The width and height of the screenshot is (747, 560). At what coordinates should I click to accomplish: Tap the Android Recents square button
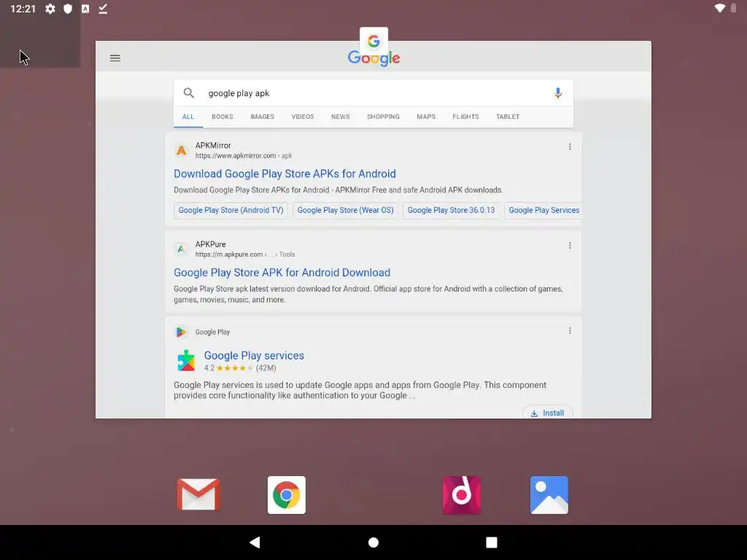click(x=492, y=542)
